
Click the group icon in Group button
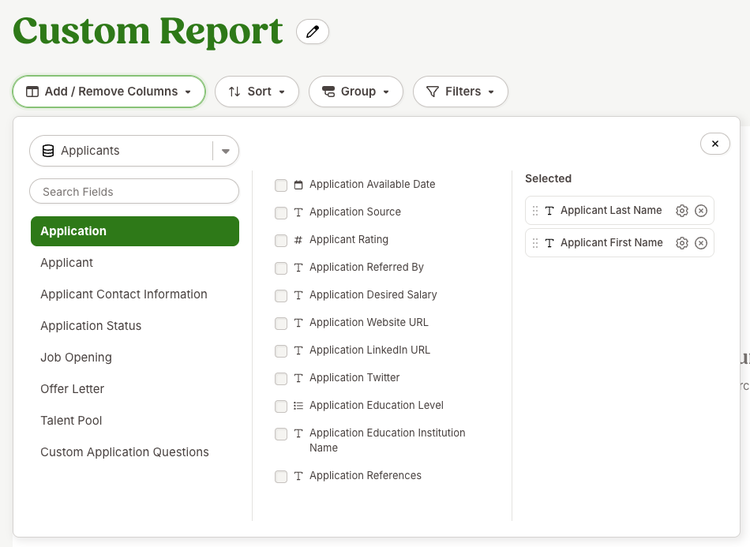pyautogui.click(x=329, y=91)
